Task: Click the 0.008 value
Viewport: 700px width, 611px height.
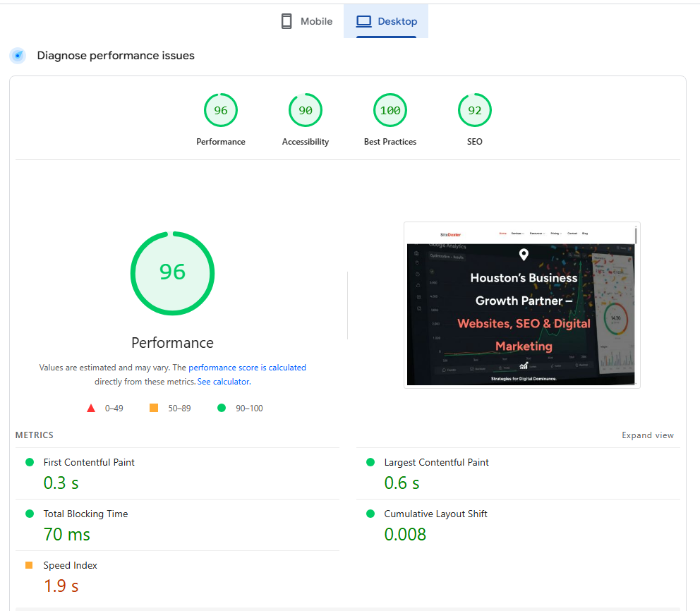Action: 405,534
